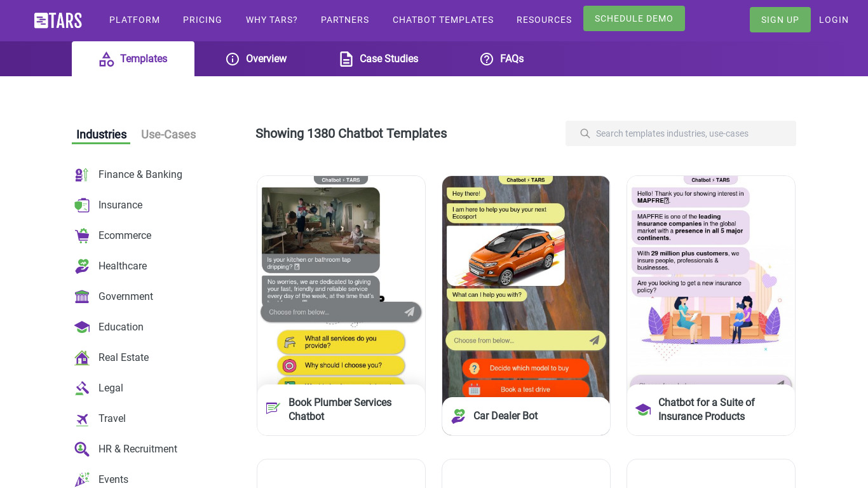Image resolution: width=868 pixels, height=488 pixels.
Task: Click the Travel airplane icon
Action: tap(81, 419)
